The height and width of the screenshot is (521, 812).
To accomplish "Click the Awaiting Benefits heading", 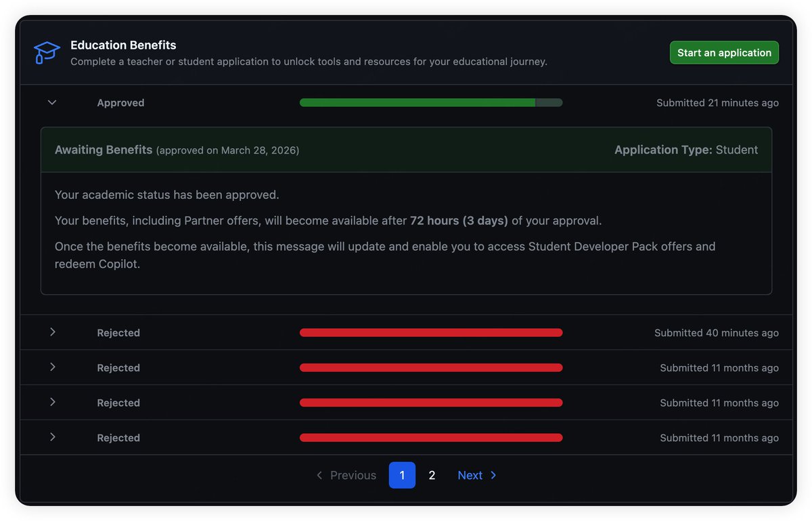I will point(104,150).
